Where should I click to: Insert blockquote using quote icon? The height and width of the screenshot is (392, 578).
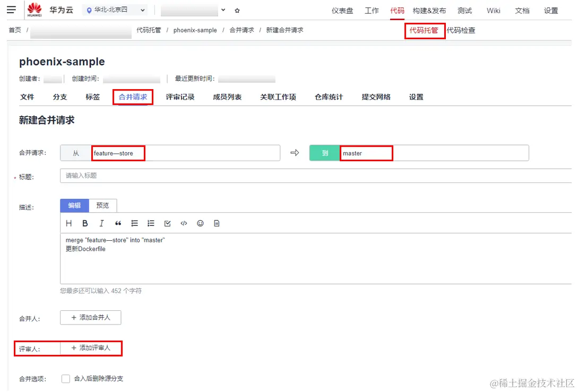pyautogui.click(x=118, y=223)
